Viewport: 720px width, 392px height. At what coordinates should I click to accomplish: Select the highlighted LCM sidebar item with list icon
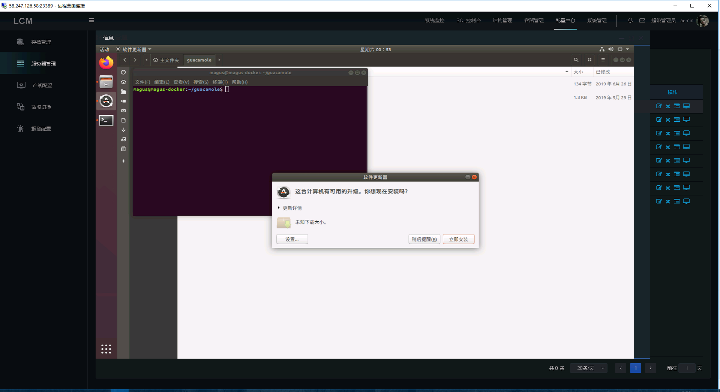pos(44,63)
